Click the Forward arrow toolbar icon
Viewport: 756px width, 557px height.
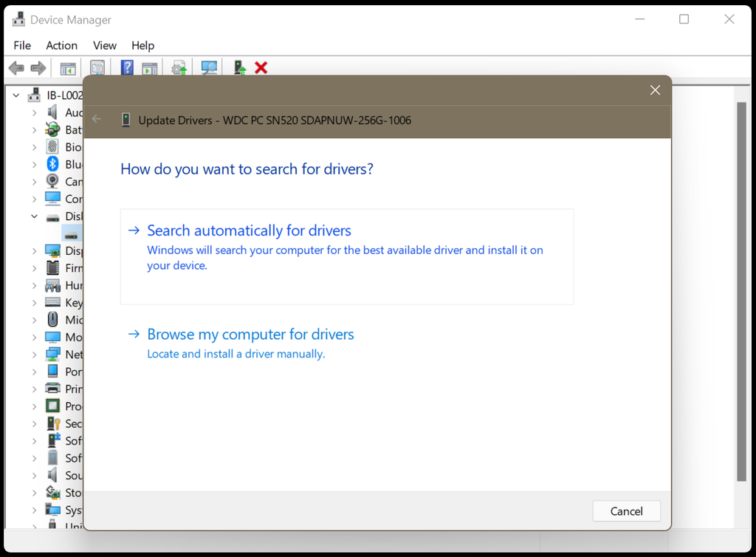point(38,68)
